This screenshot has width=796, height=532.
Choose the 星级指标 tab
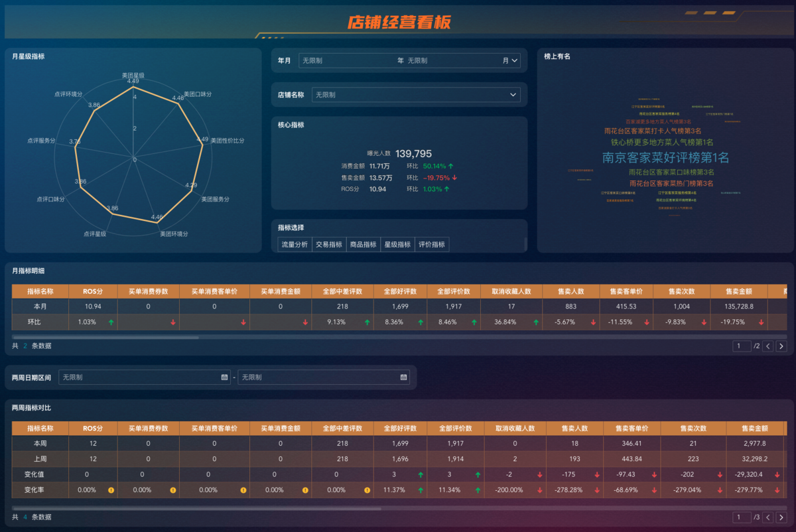pos(397,245)
